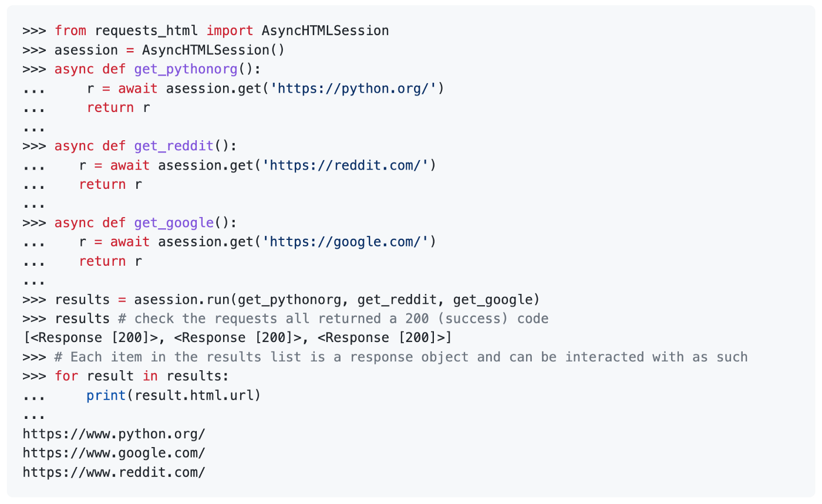The width and height of the screenshot is (822, 504).
Task: Click the get_pythonorg function definition name
Action: point(186,69)
